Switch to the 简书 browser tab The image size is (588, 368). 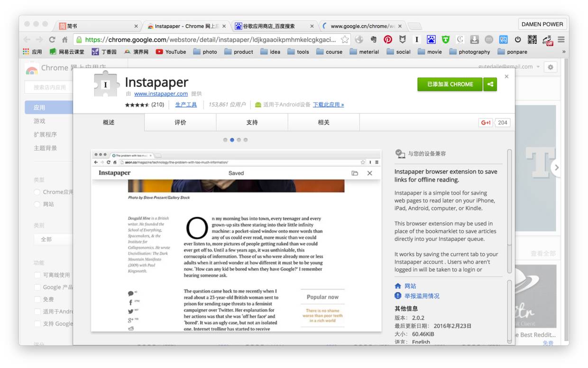pos(98,26)
